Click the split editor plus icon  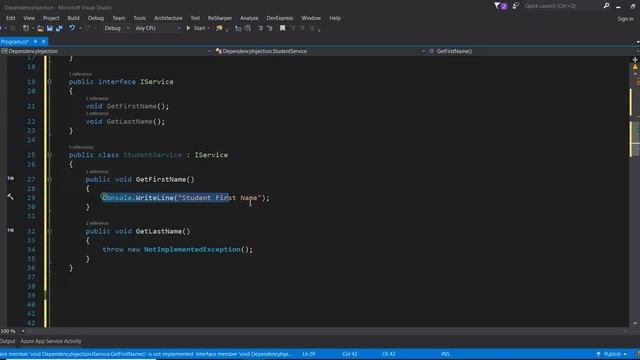635,60
